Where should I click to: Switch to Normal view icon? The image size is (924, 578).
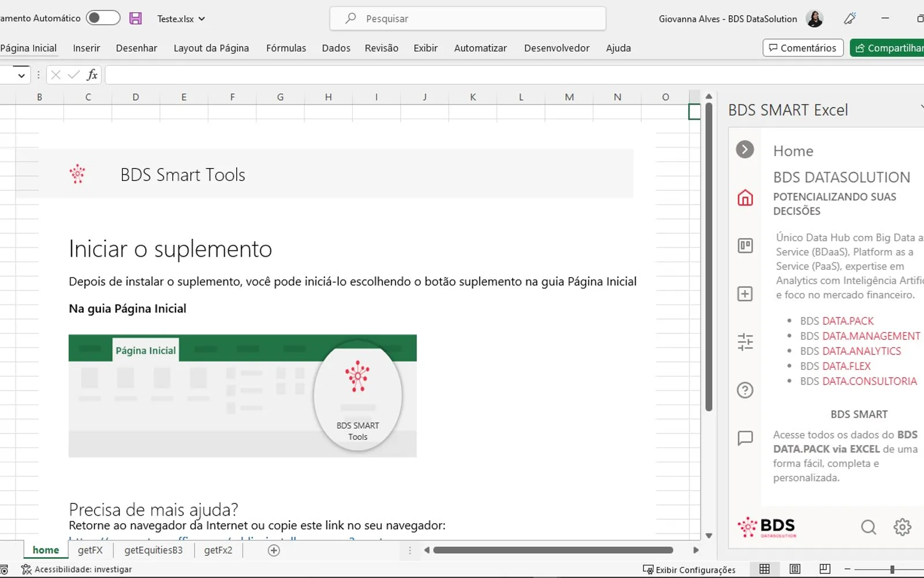764,569
